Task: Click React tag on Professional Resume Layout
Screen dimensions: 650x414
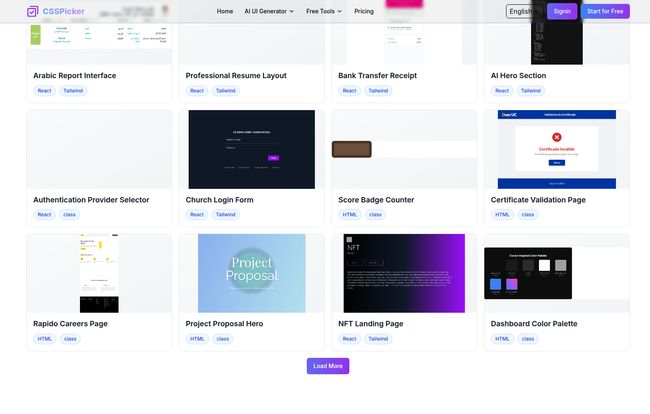Action: [197, 91]
